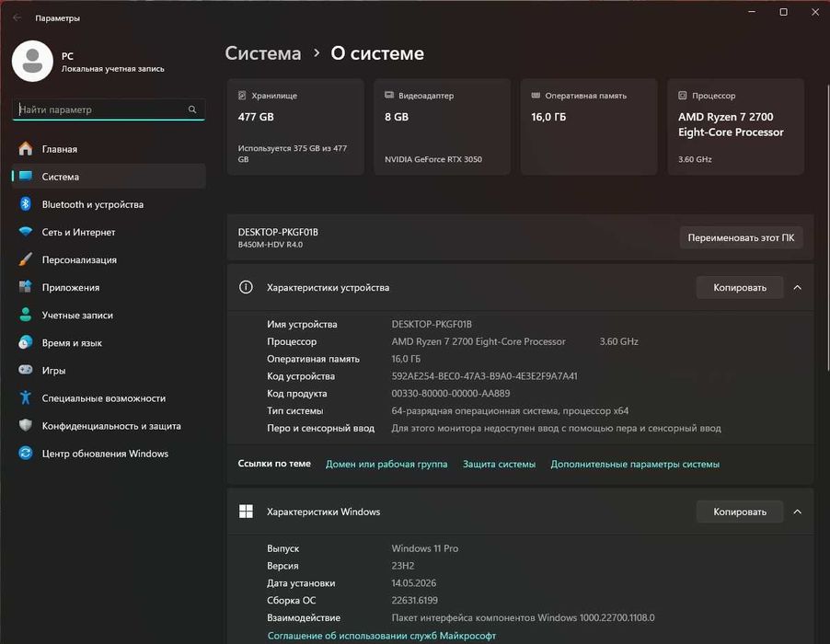Open Соглашение об использовании служб Майкрософт link
This screenshot has width=830, height=644.
[382, 636]
